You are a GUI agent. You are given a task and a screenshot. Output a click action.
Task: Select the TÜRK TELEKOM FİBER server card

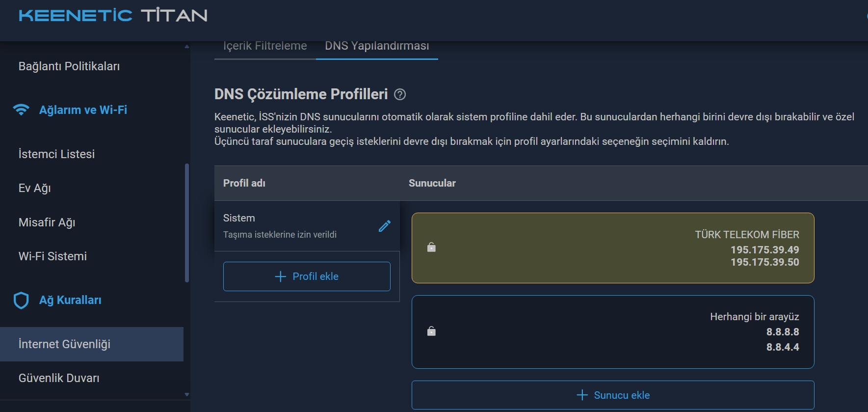(613, 248)
